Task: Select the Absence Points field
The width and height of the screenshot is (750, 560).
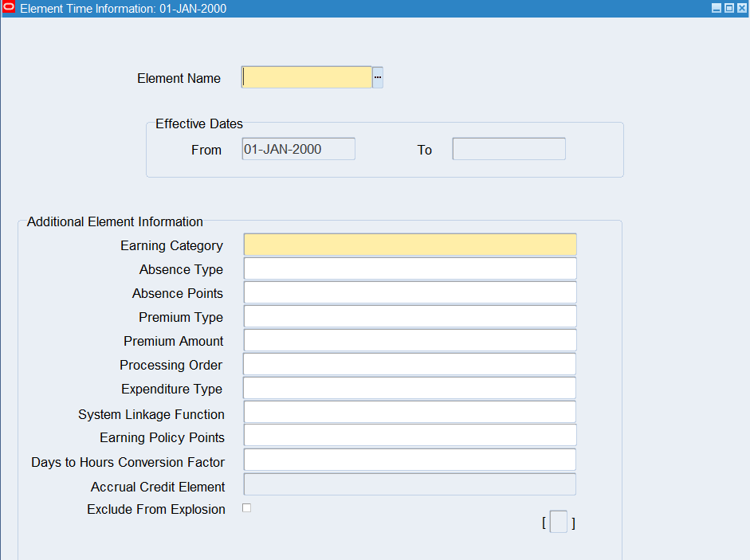Action: [410, 292]
